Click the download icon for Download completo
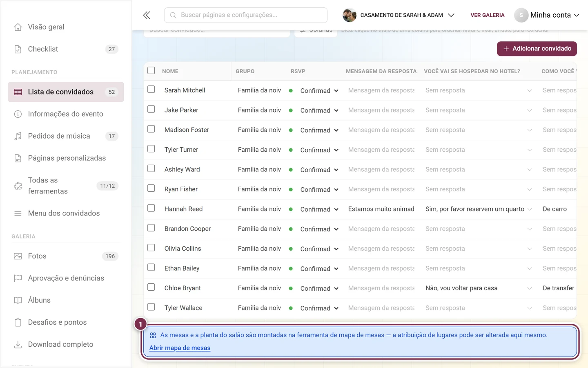Viewport: 588px width, 368px height. 18,345
